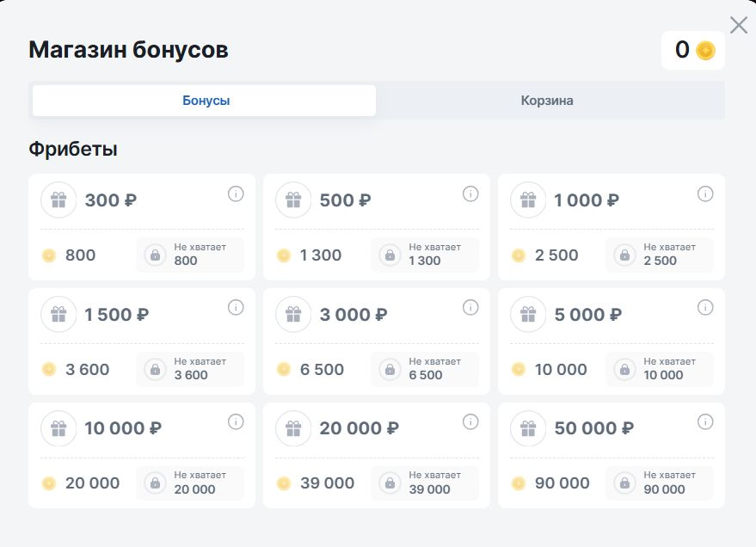Viewport: 756px width, 547px height.
Task: Click info icon on 300 ₽ freebet card
Action: pyautogui.click(x=236, y=194)
